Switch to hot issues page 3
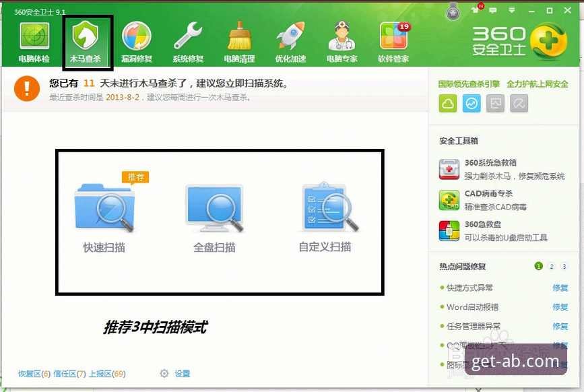The height and width of the screenshot is (392, 584). click(564, 266)
